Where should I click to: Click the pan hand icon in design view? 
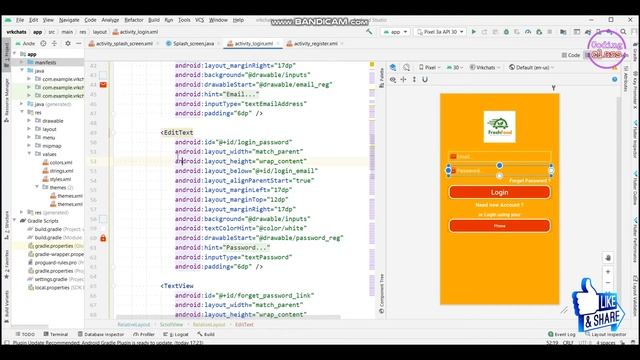click(x=608, y=258)
